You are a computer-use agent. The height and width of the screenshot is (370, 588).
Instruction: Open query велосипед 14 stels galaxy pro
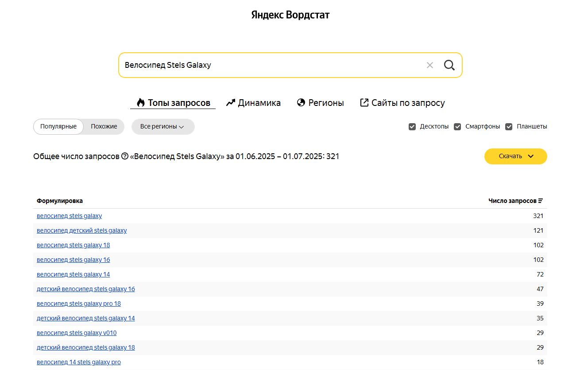[x=79, y=362]
